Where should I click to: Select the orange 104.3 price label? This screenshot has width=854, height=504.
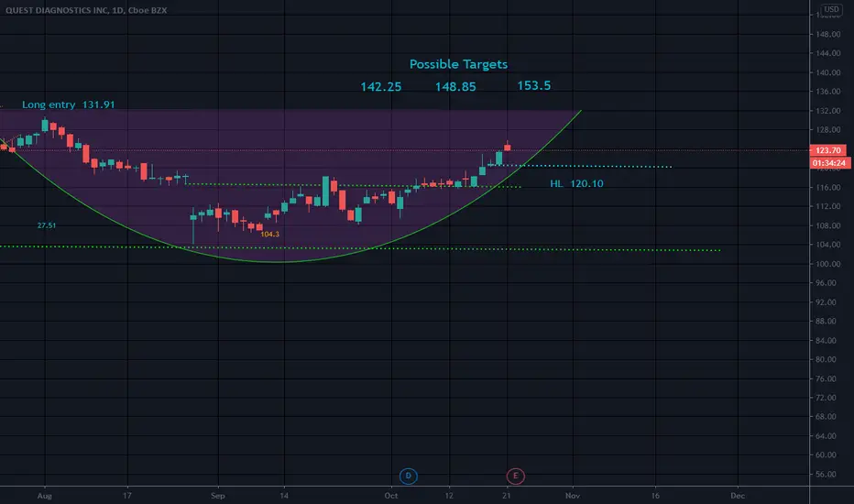pos(269,235)
